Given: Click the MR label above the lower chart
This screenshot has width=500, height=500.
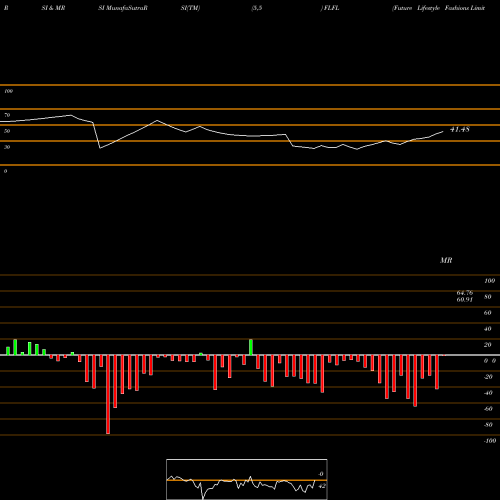Looking at the screenshot, I should (446, 260).
